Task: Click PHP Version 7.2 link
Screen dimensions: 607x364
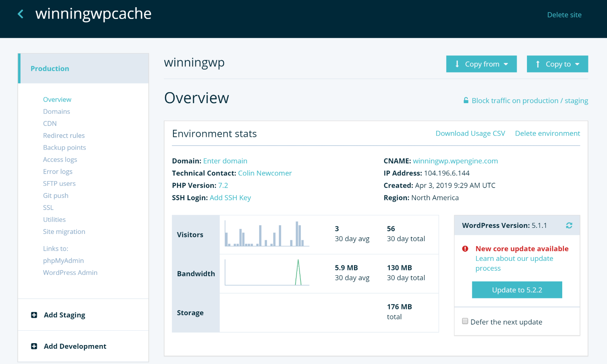Action: pyautogui.click(x=223, y=185)
